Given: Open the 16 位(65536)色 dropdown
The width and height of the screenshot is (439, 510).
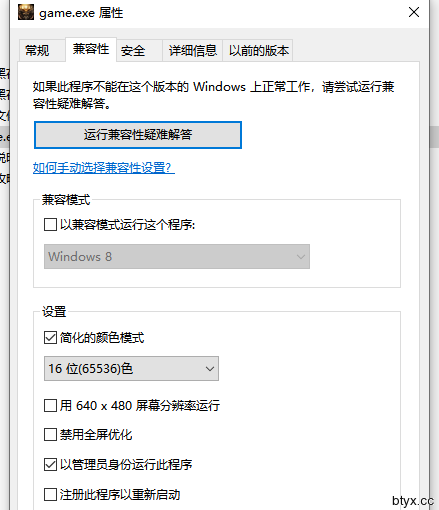Looking at the screenshot, I should tap(131, 369).
